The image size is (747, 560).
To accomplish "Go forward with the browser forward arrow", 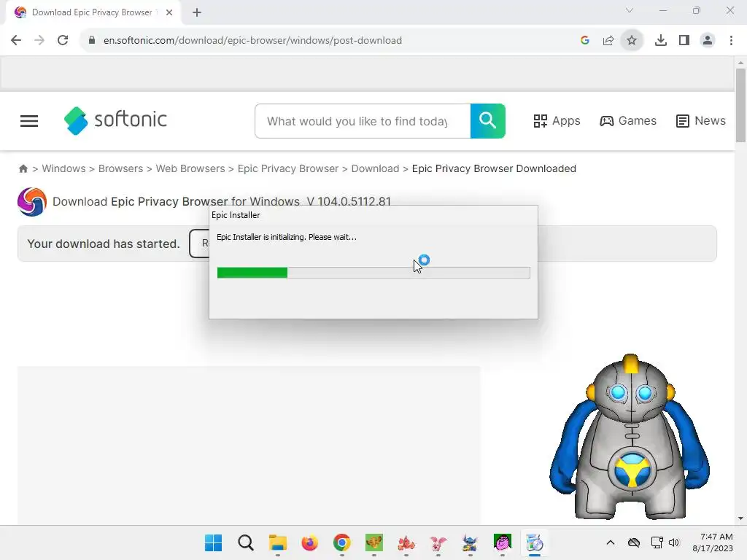I will pyautogui.click(x=39, y=41).
